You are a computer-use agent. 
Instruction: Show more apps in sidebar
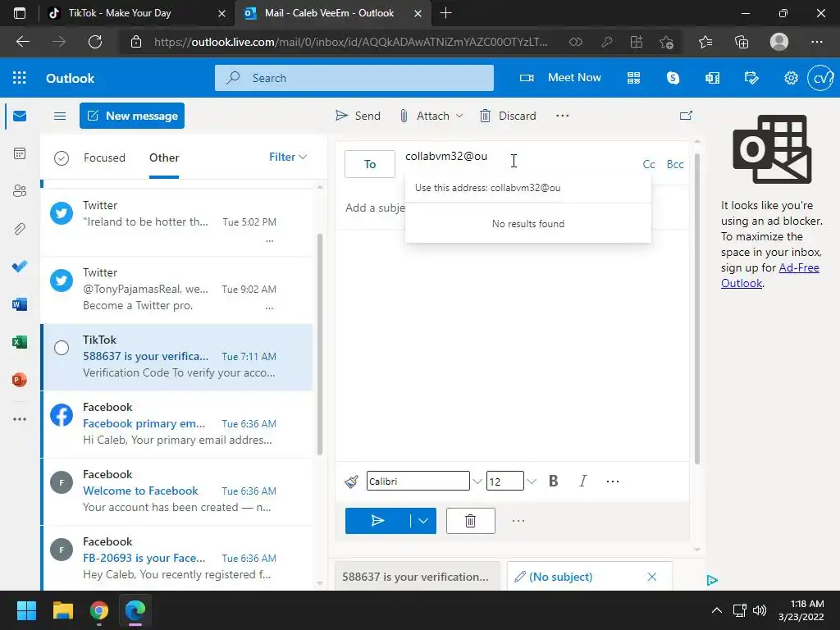pyautogui.click(x=20, y=419)
